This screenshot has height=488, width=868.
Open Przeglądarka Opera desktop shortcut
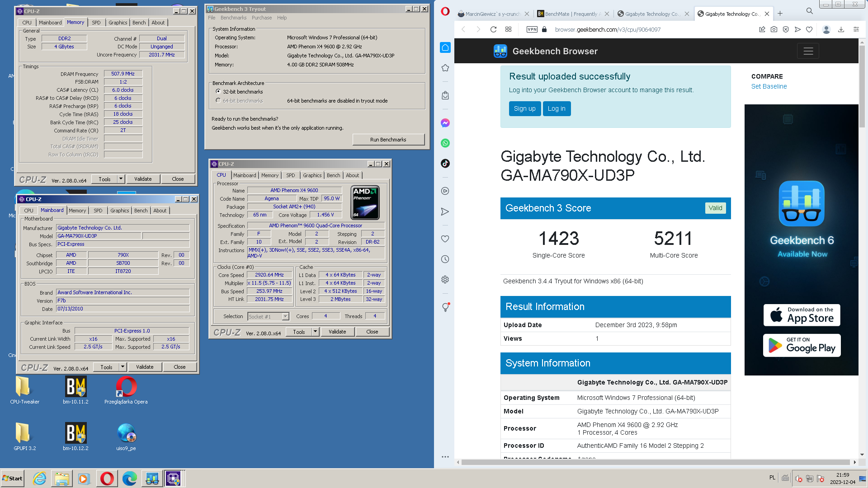pos(126,390)
